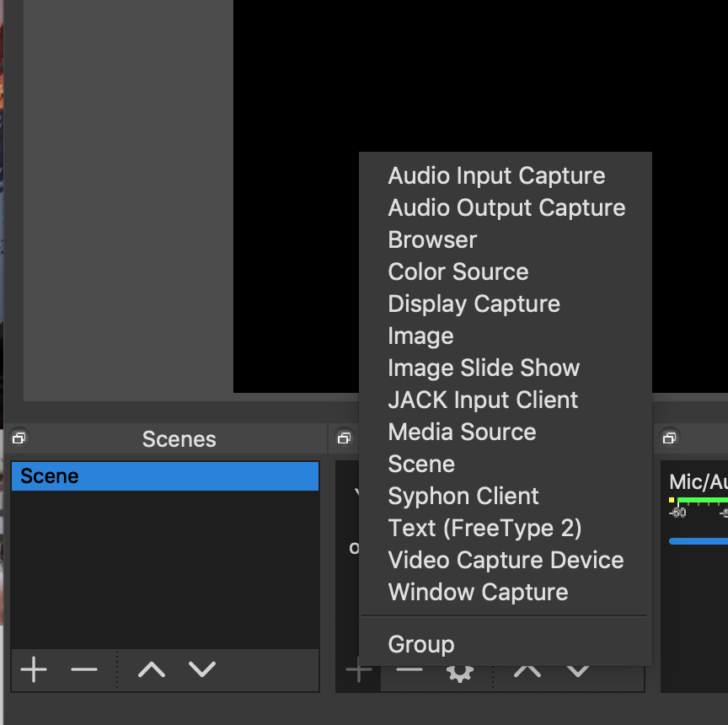Move the scene down in the Scenes list

click(202, 670)
